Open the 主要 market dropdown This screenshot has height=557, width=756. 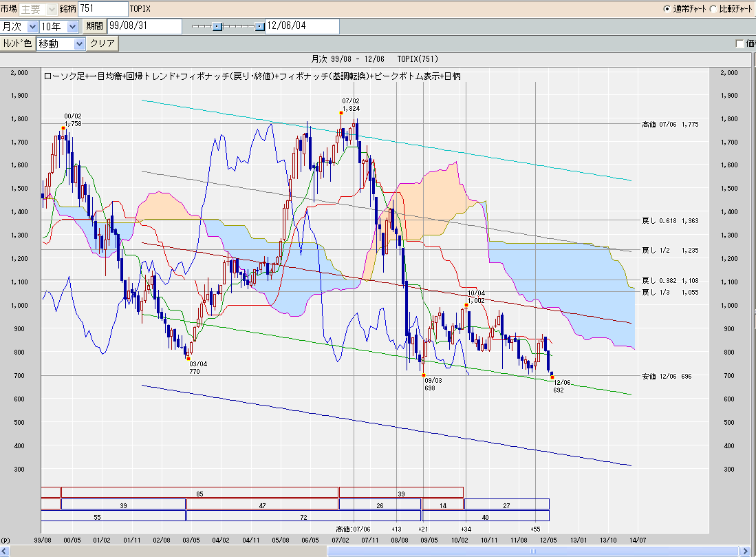[38, 9]
